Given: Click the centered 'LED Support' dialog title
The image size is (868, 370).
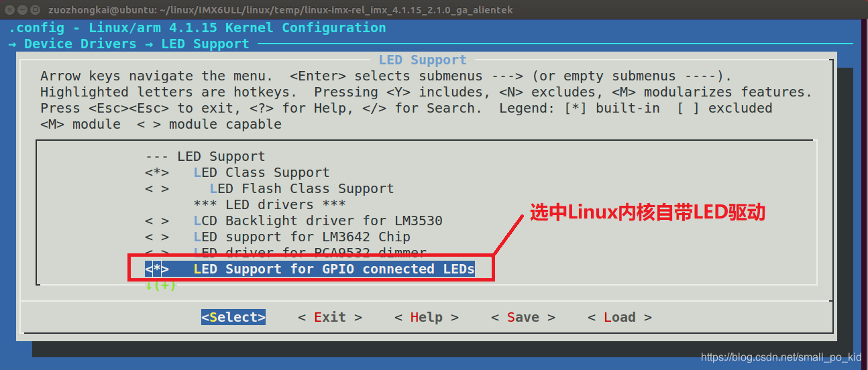Looking at the screenshot, I should (x=423, y=60).
